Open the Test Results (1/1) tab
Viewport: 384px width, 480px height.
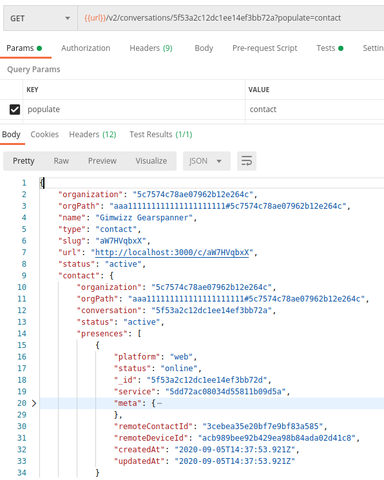coord(161,135)
